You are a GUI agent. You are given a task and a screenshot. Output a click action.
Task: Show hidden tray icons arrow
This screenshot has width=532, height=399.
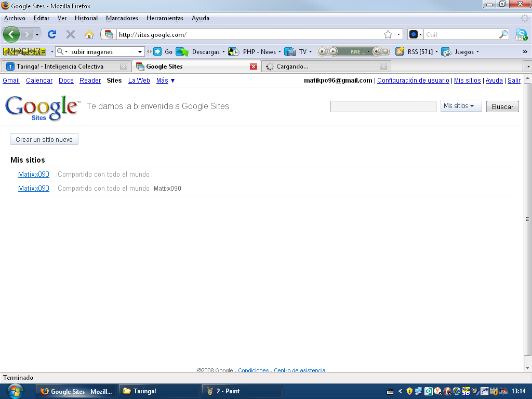[x=401, y=391]
